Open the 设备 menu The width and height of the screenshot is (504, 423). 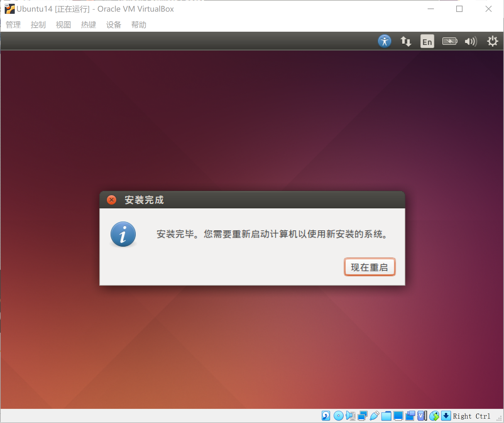[x=114, y=25]
